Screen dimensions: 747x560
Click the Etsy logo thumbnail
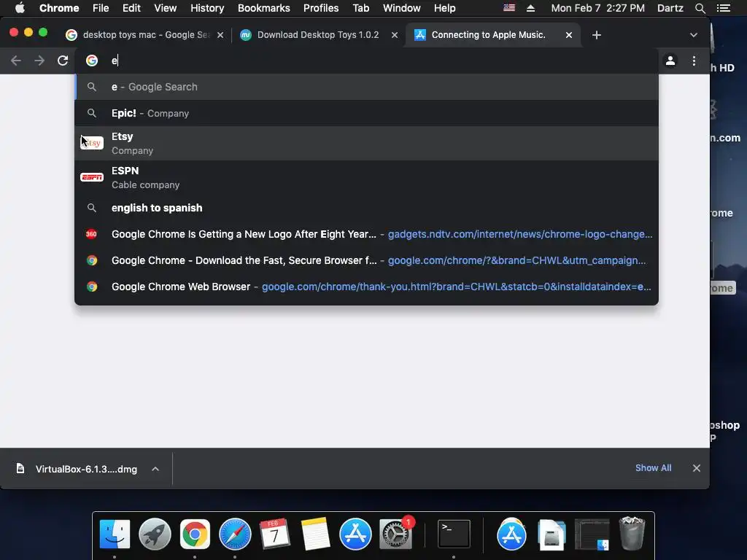tap(92, 143)
